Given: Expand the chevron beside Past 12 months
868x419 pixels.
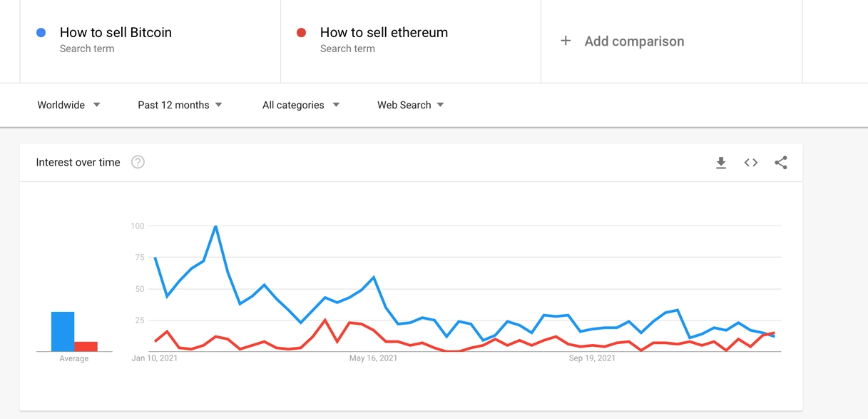Looking at the screenshot, I should point(219,105).
